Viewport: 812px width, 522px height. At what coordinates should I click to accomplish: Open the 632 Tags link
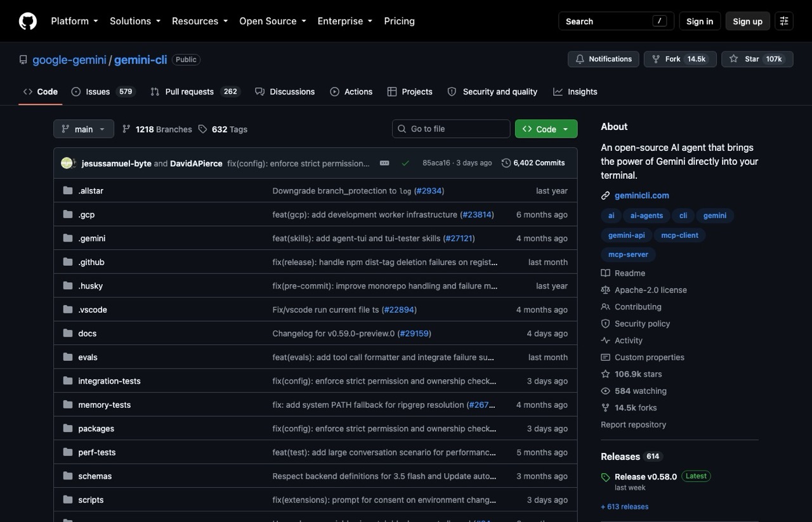click(x=223, y=129)
